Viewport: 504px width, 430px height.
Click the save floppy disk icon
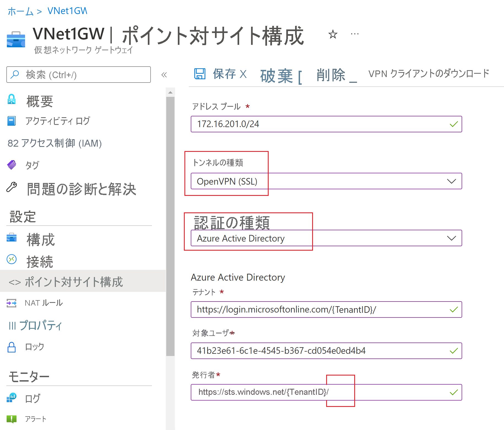pos(200,74)
